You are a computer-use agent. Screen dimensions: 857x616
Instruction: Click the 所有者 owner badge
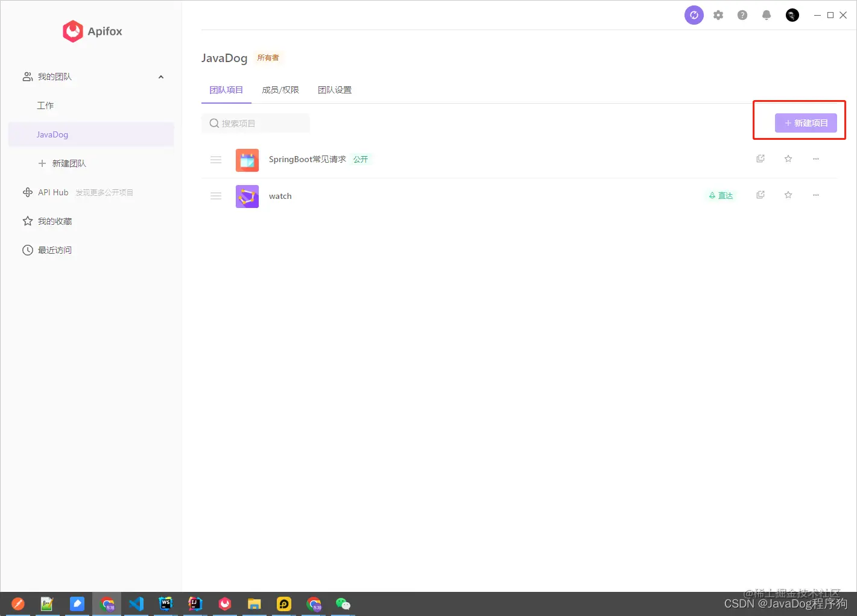268,58
